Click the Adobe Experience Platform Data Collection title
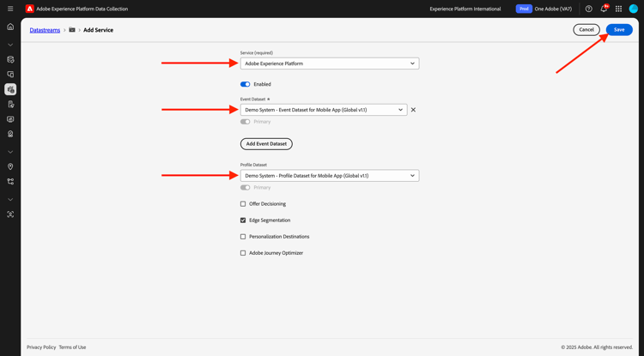This screenshot has height=356, width=644. [82, 9]
